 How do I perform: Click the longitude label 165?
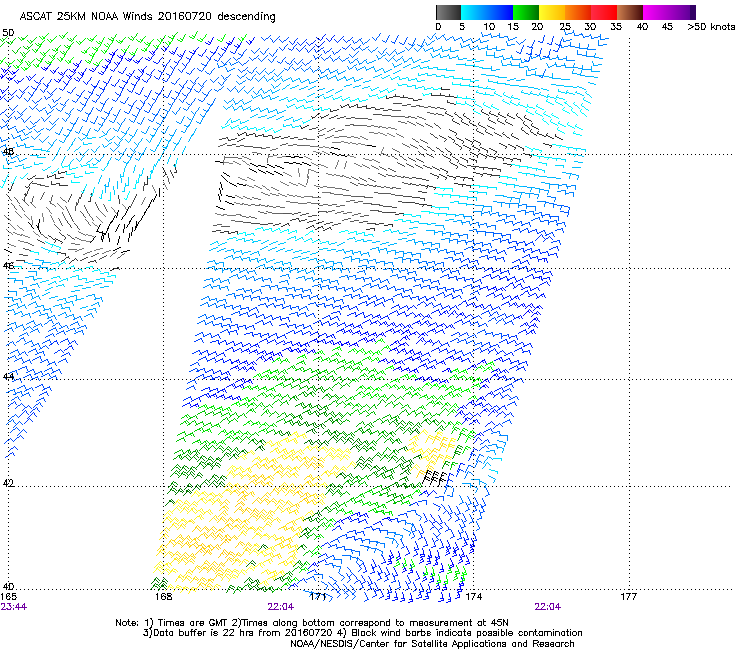8,597
